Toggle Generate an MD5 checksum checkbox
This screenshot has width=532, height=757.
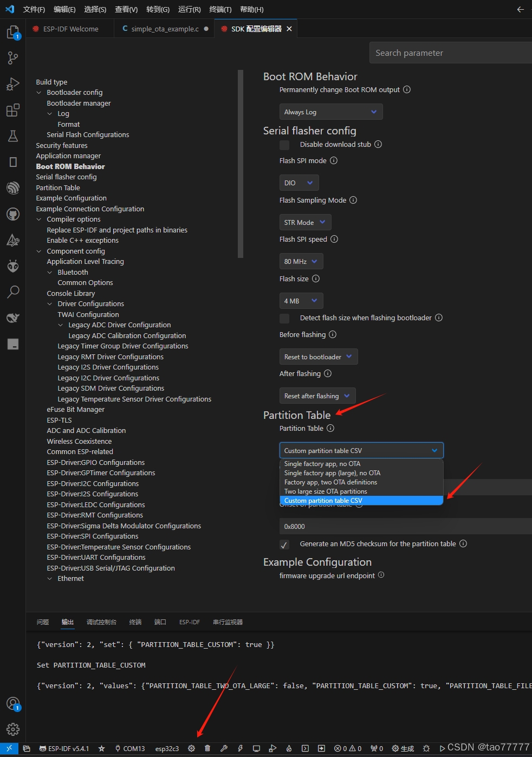click(284, 544)
